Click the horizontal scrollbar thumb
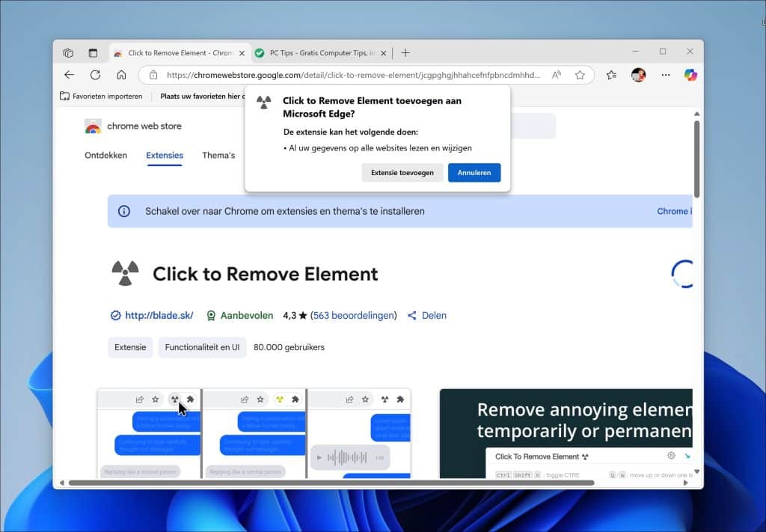The height and width of the screenshot is (532, 766). point(331,483)
